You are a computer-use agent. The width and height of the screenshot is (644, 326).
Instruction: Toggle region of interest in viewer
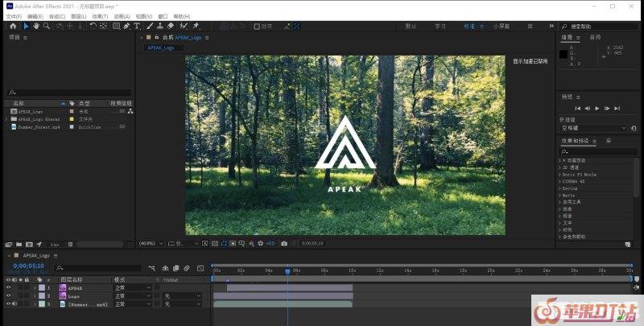pyautogui.click(x=233, y=243)
